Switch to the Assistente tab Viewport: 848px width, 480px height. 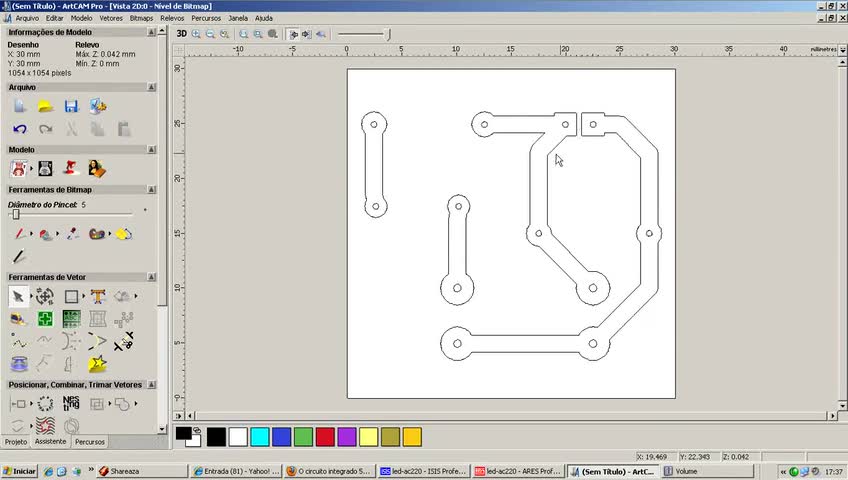(x=50, y=441)
